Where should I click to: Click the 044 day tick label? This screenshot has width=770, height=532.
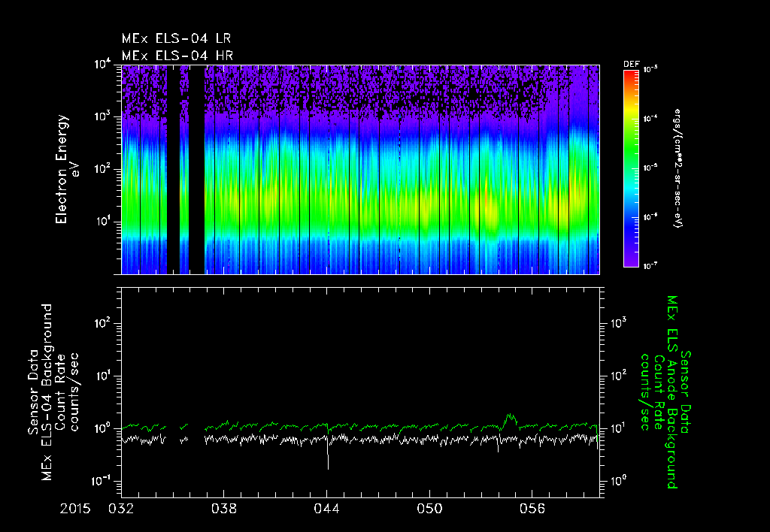[x=326, y=509]
